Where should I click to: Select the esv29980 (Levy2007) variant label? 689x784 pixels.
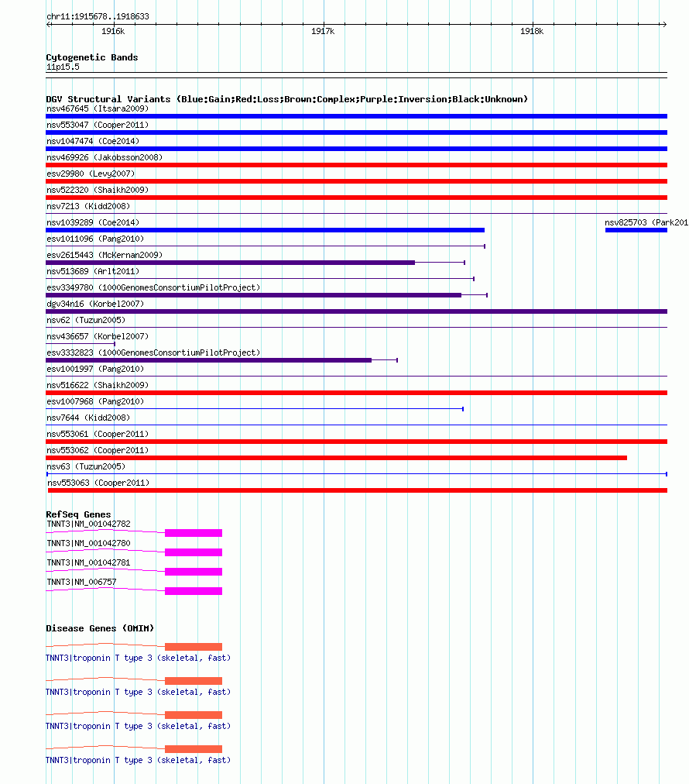(91, 174)
